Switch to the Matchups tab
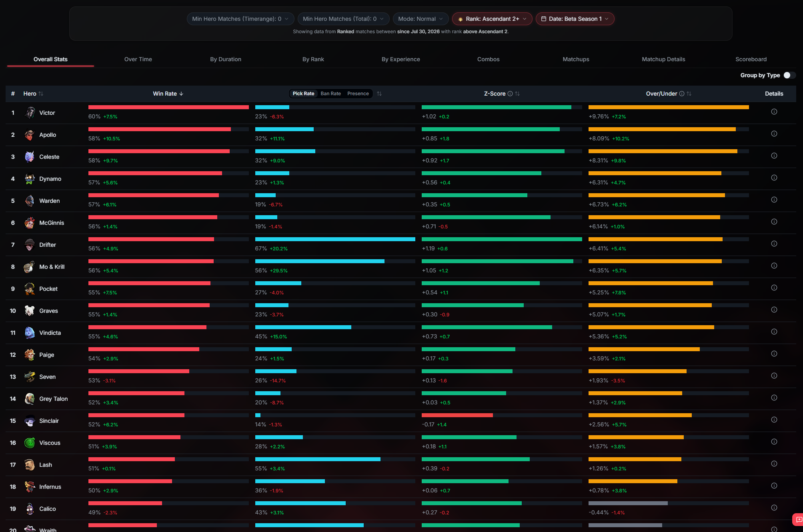 click(x=576, y=59)
